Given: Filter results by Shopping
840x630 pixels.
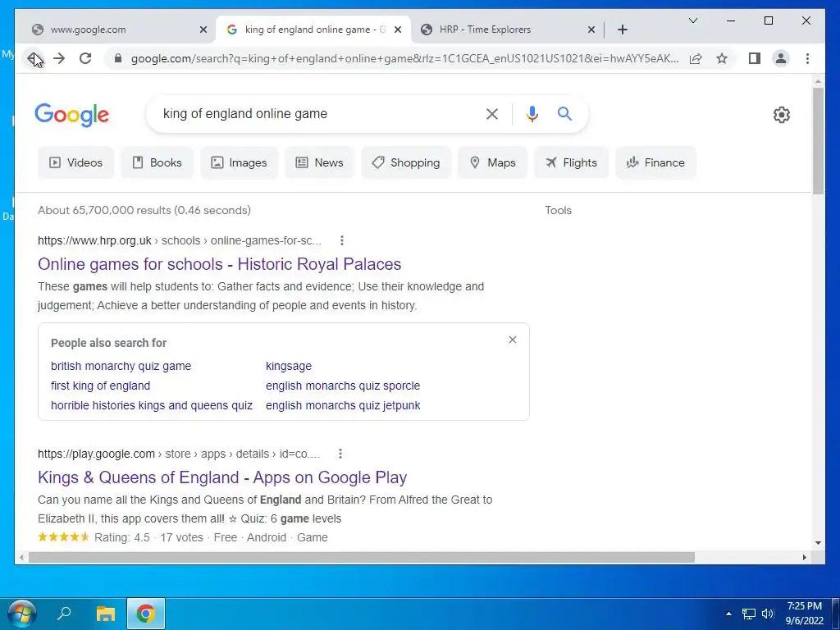Looking at the screenshot, I should [x=406, y=162].
